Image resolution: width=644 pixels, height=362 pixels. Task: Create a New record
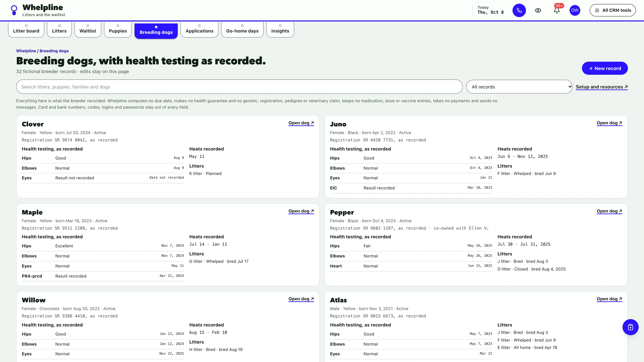(604, 68)
